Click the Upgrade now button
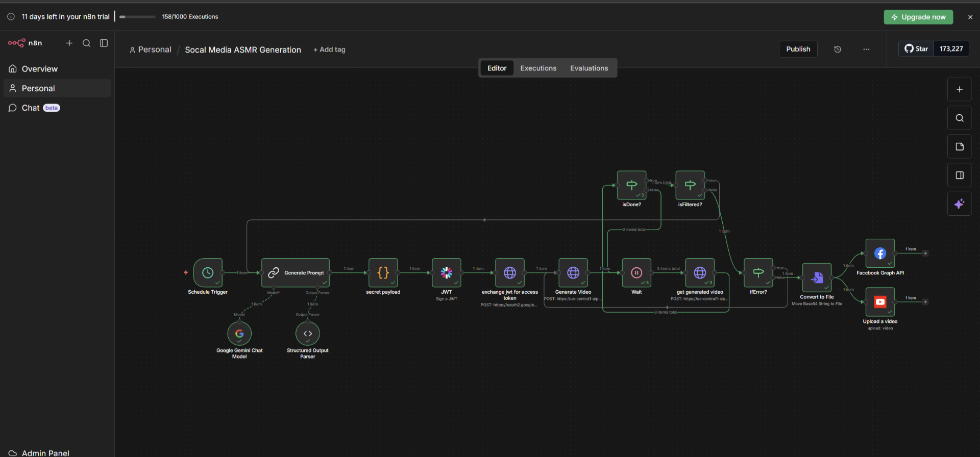 918,17
